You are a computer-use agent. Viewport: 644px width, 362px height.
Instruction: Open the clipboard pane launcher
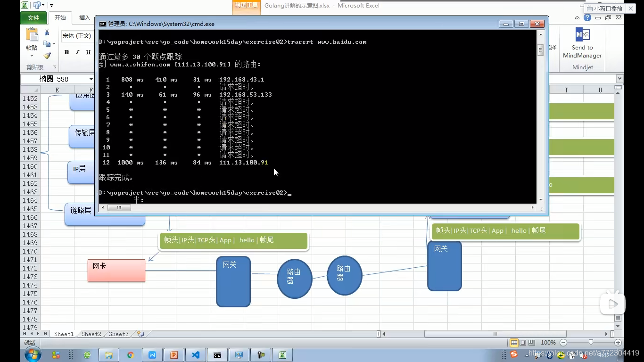(54, 67)
